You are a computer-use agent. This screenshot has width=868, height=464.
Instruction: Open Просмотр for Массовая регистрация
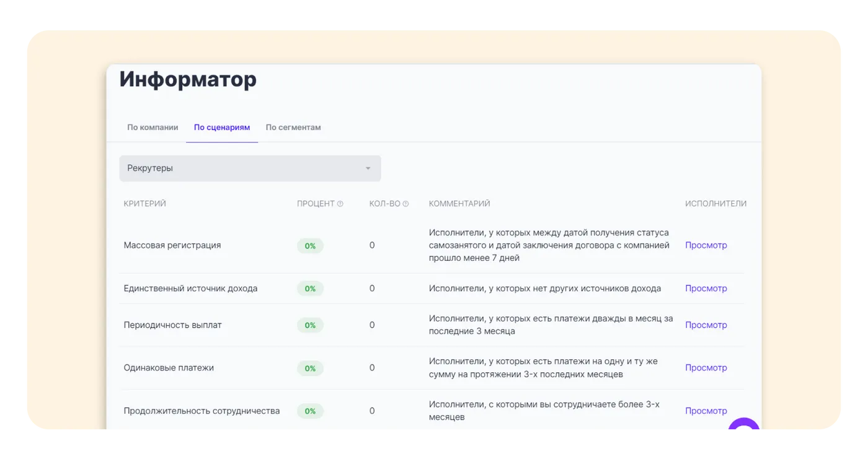[x=706, y=245]
